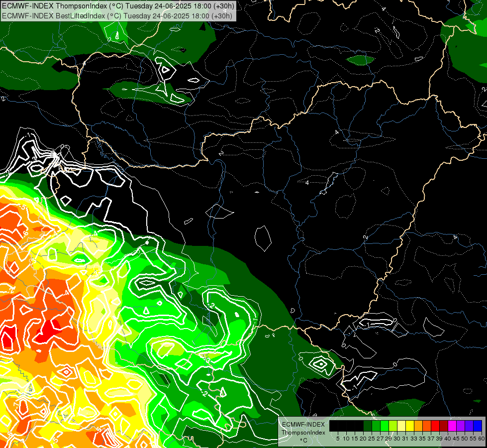Click the orange 33–35 legend swatch
This screenshot has width=487, height=448.
point(418,426)
